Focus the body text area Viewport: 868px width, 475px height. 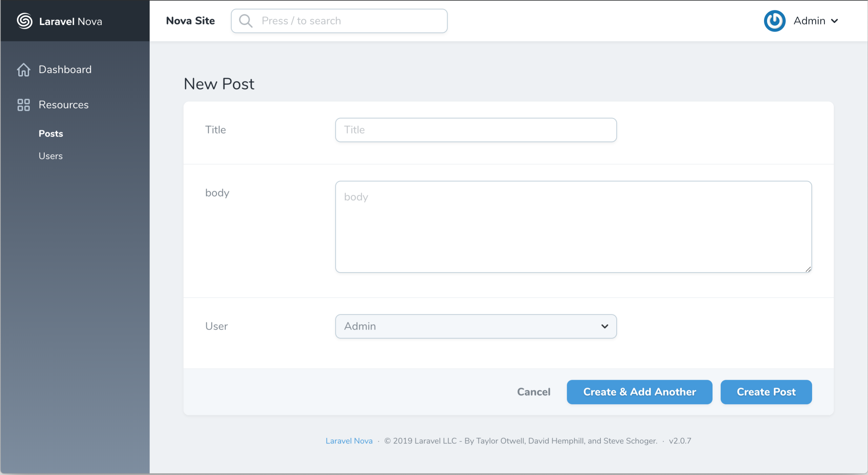tap(573, 227)
